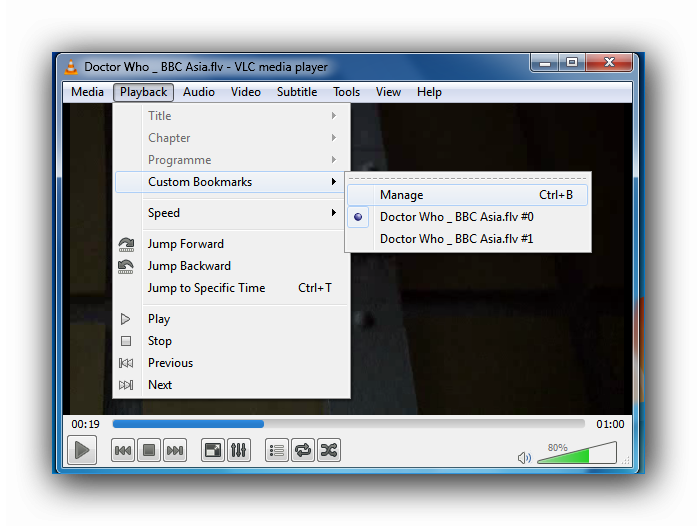Maximize the VLC window
Screen dimensions: 697x526
[x=572, y=63]
